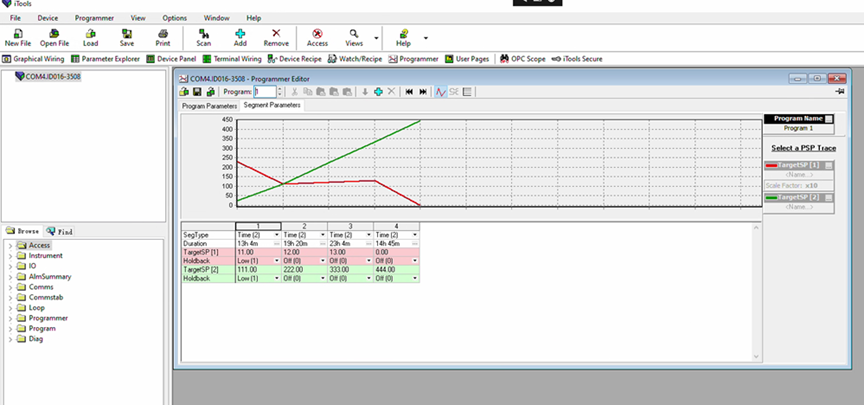Select the Loop folder in tree
The image size is (864, 405).
[x=31, y=308]
